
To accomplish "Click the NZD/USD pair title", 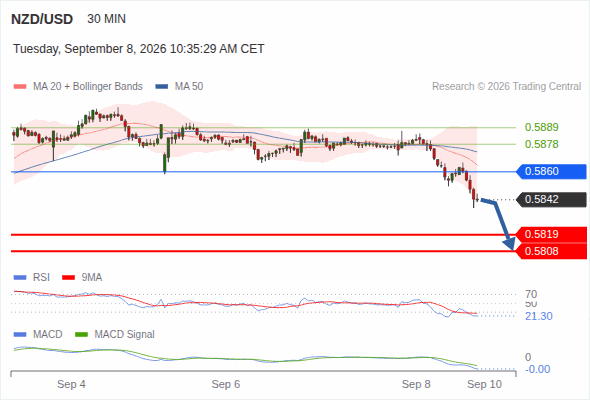I will pyautogui.click(x=42, y=19).
